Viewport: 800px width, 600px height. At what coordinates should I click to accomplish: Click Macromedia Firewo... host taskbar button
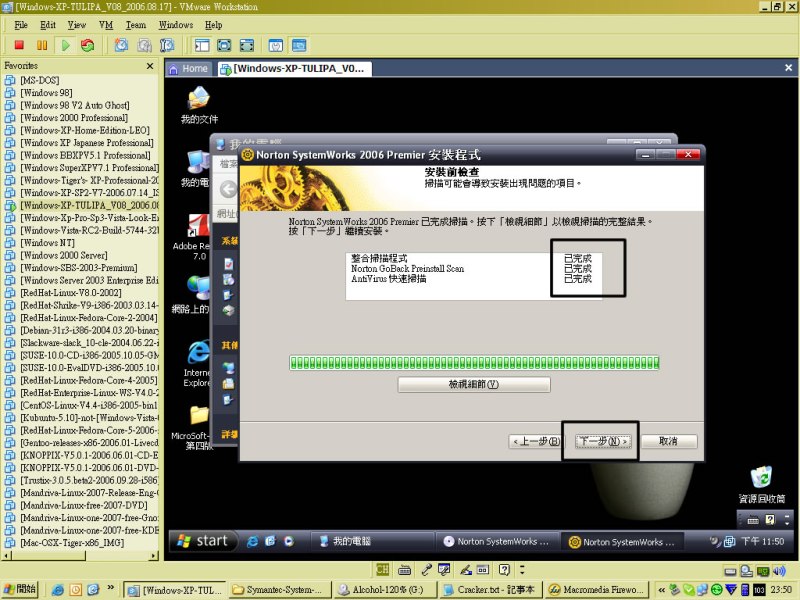596,590
